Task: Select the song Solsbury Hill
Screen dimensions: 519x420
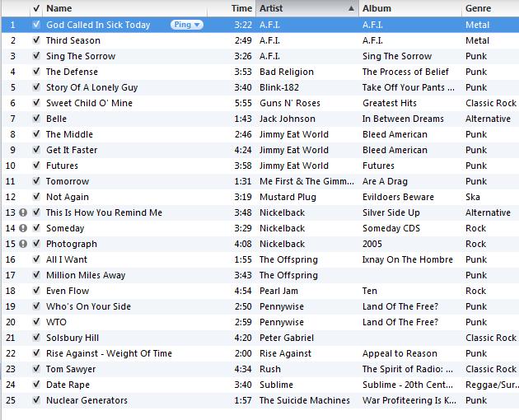Action: coord(72,338)
